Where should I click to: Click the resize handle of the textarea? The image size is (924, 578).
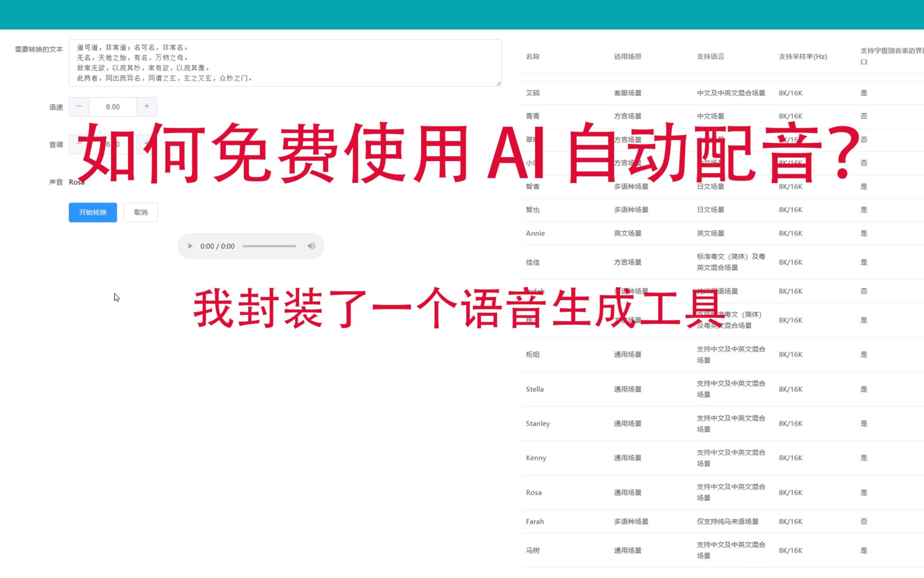499,83
